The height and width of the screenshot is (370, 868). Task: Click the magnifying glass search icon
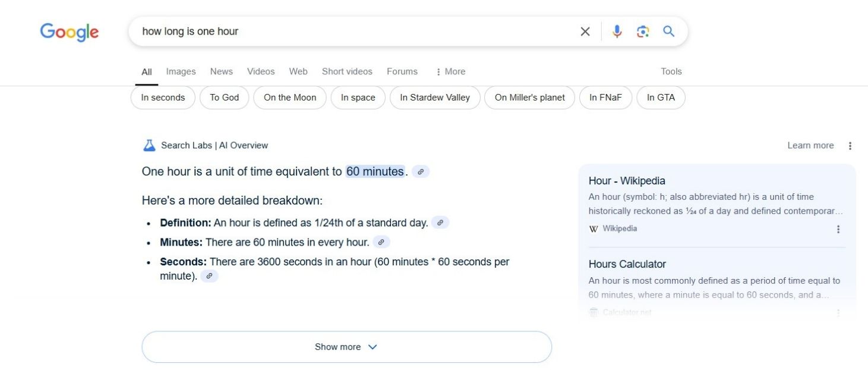[669, 32]
